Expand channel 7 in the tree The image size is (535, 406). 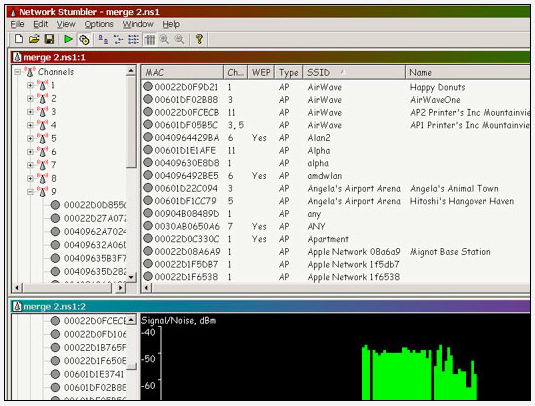click(x=30, y=165)
